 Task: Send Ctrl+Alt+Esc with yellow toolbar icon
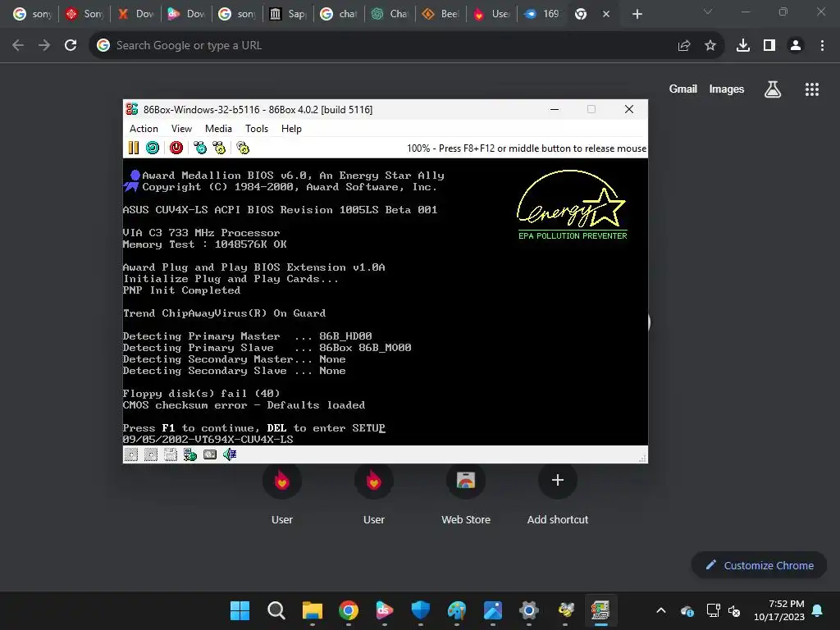[x=219, y=148]
